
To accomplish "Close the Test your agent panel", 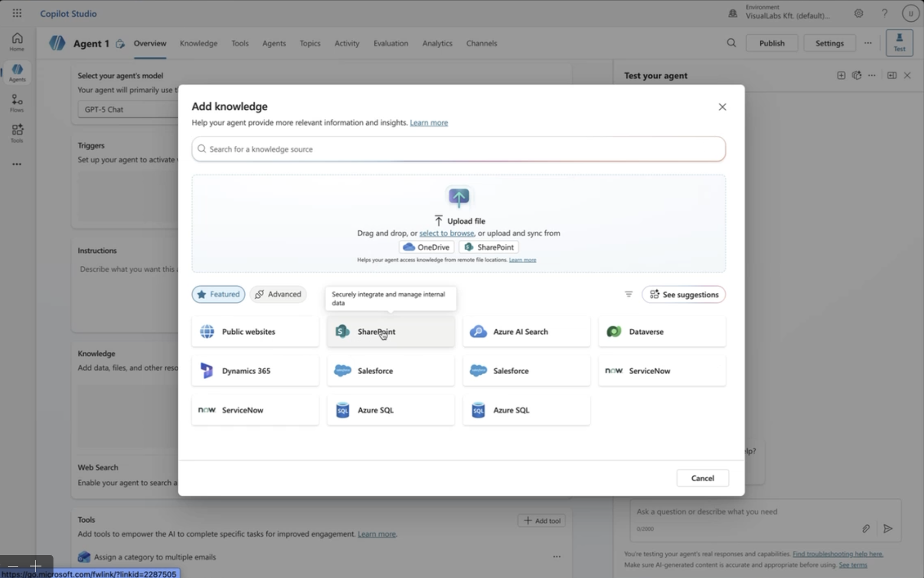I will tap(907, 76).
